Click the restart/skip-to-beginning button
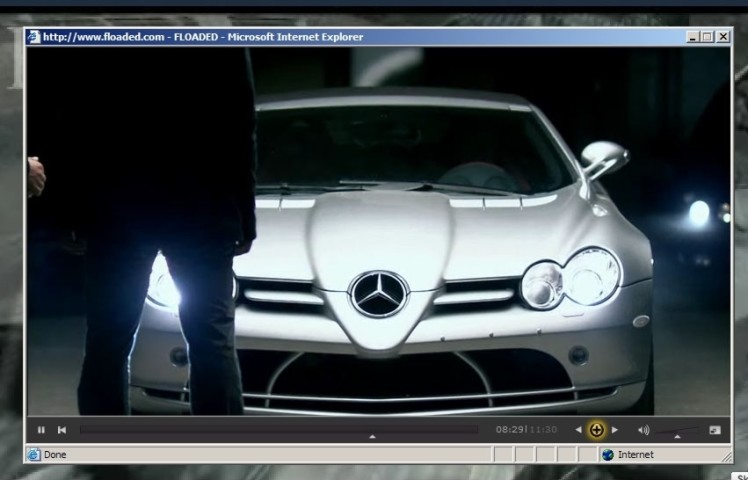748x480 pixels. [x=62, y=430]
